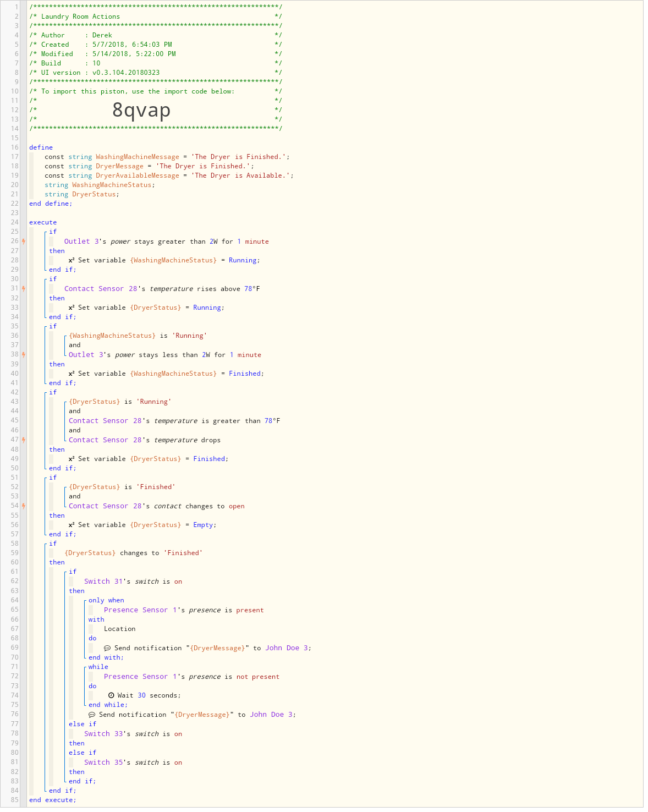Click the 'execute' keyword

(43, 222)
